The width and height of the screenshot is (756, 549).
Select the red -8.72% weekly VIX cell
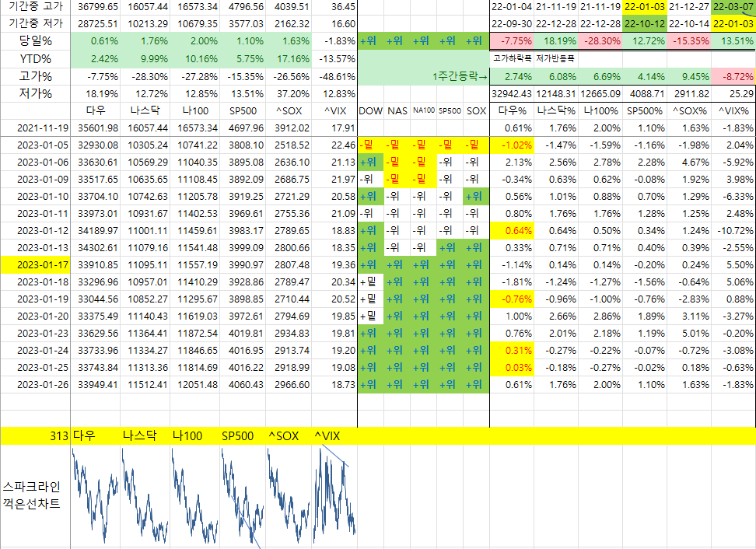[733, 76]
